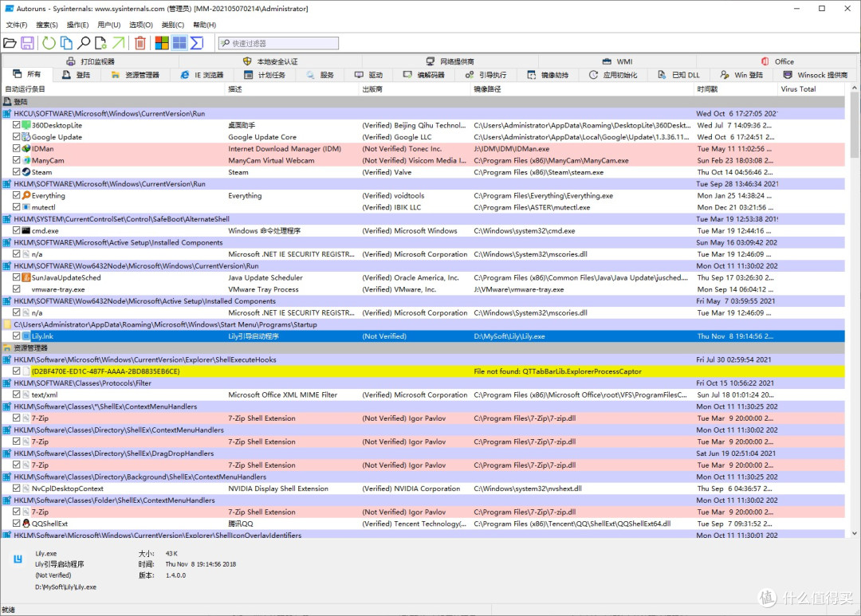The height and width of the screenshot is (616, 861).
Task: Click the magnifier Find toolbar icon
Action: tap(84, 43)
